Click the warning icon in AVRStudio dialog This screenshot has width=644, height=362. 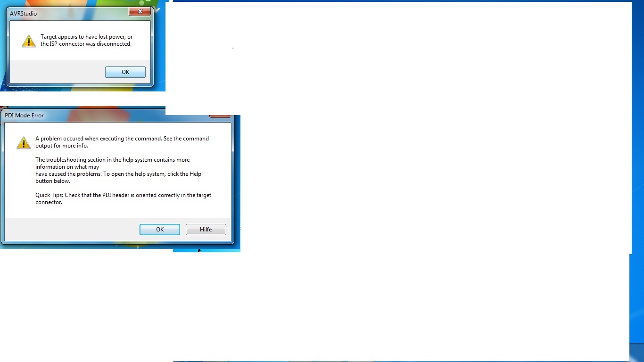pos(29,41)
